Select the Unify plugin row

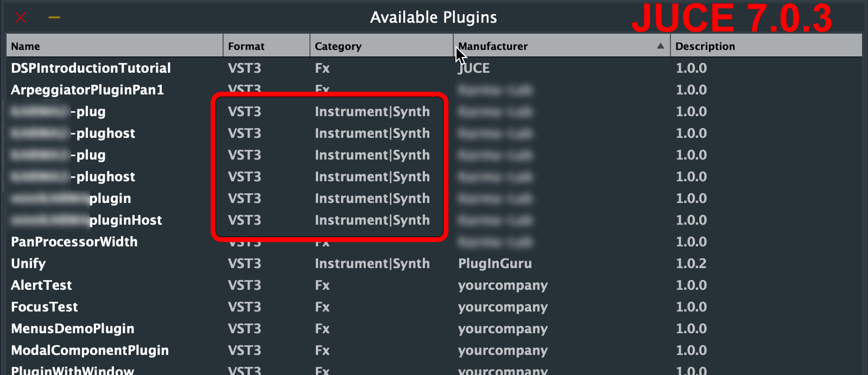point(28,264)
